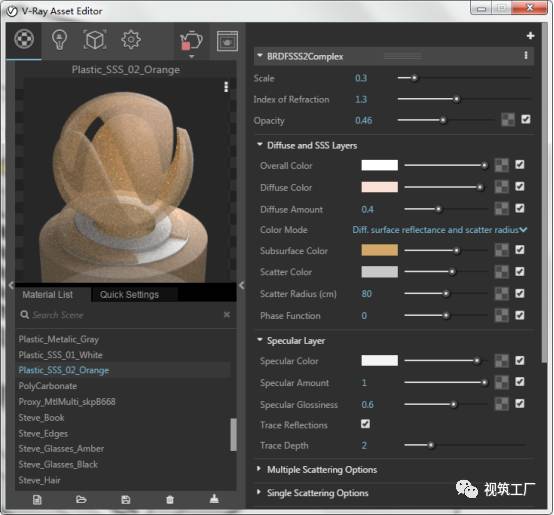Toggle the Diffuse Color texture checkbox
This screenshot has width=554, height=515.
[x=520, y=187]
